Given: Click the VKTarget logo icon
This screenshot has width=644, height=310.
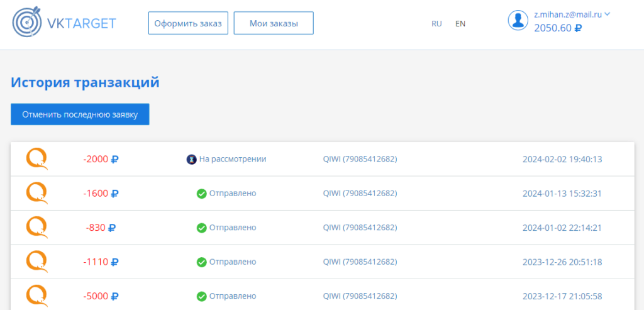Looking at the screenshot, I should pos(26,23).
